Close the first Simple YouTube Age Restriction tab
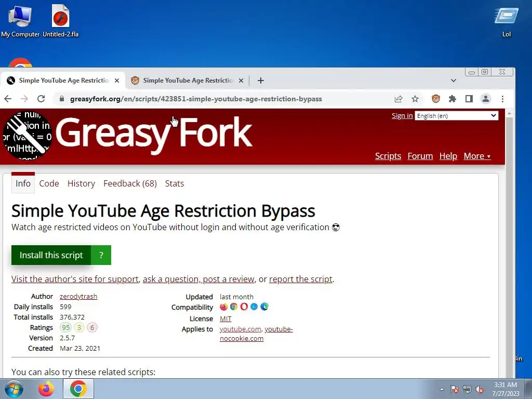The image size is (532, 399). 117,81
